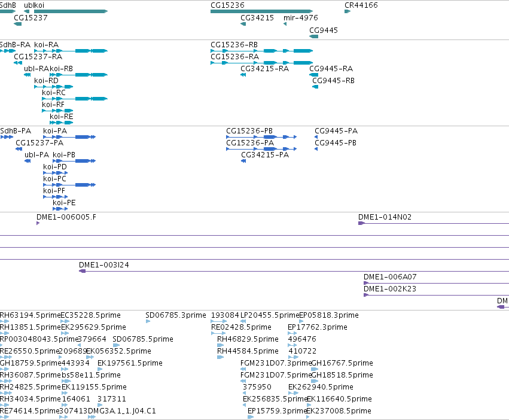Open the EP17762.3prime EST label

coord(318,327)
